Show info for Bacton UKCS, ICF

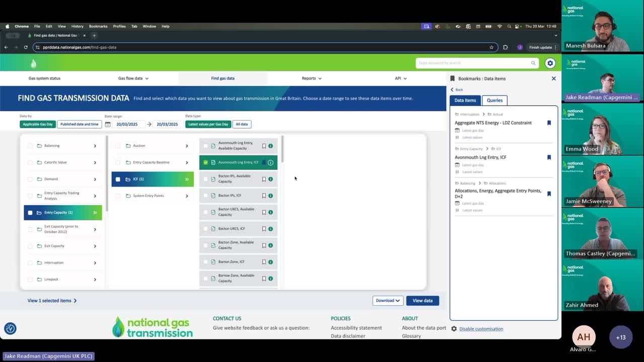270,229
